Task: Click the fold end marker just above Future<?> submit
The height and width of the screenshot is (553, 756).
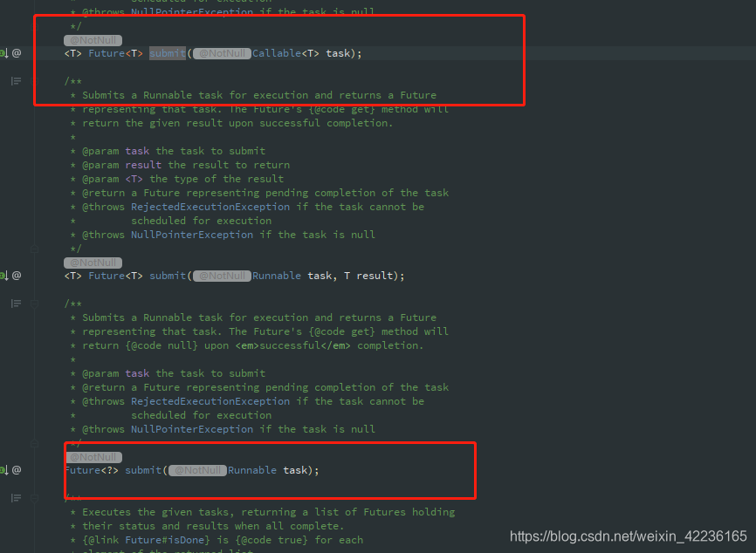Action: (x=34, y=443)
